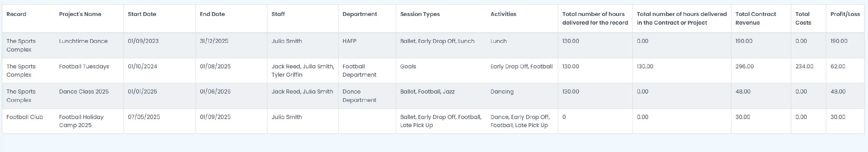Click the Record column header
The image size is (868, 152).
click(x=16, y=14)
